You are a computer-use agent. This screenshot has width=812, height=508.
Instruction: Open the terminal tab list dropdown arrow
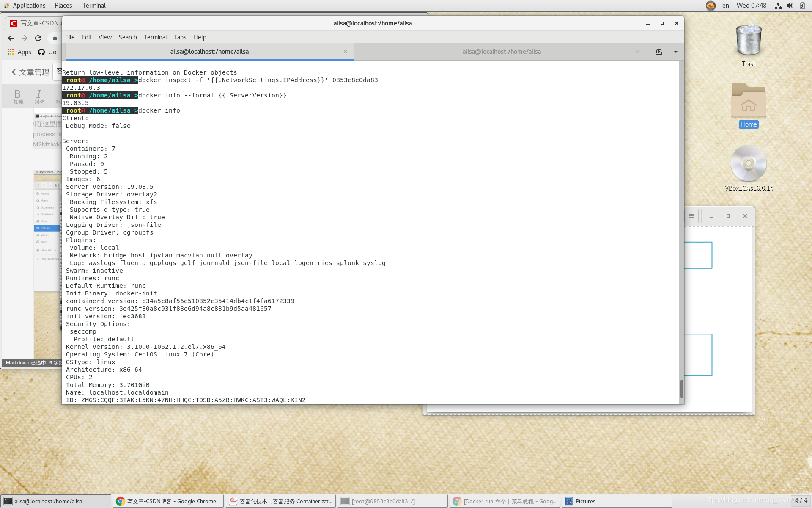click(x=675, y=52)
